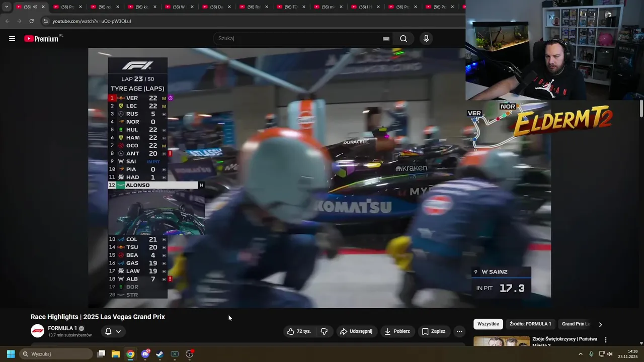
Task: Select the Wszystkie filter chip
Action: point(488,324)
